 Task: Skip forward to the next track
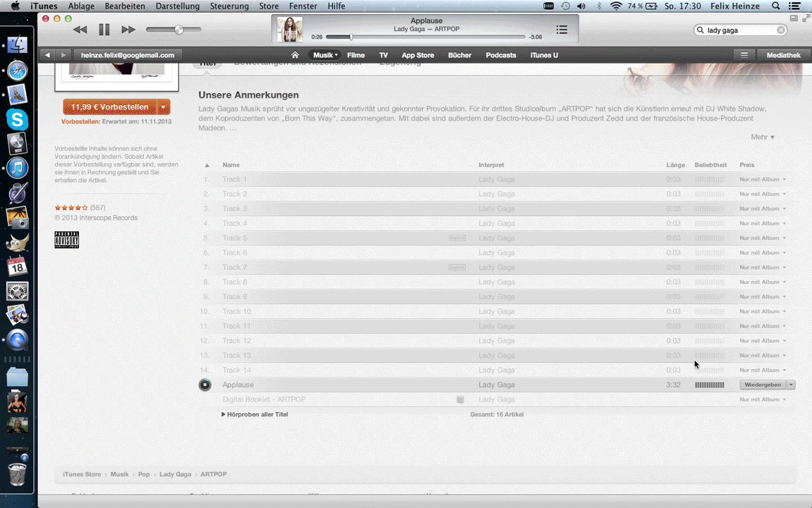pyautogui.click(x=128, y=30)
